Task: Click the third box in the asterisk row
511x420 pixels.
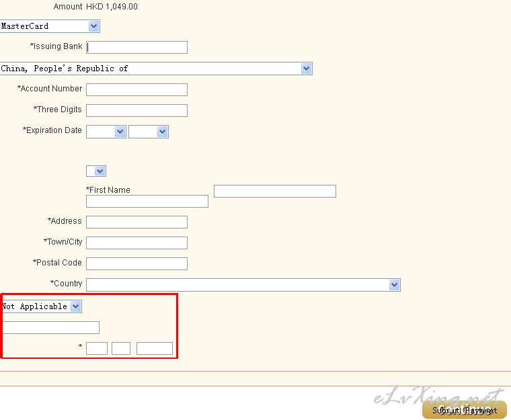Action: tap(155, 348)
